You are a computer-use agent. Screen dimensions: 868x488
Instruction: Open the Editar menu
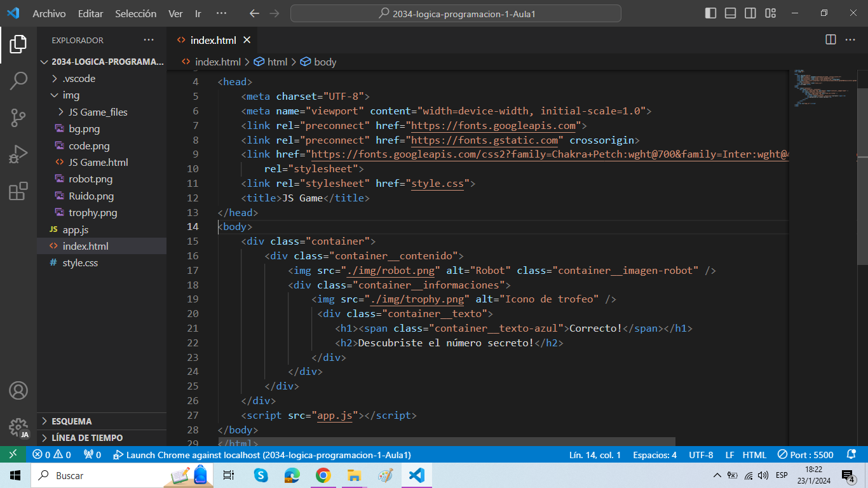click(91, 13)
